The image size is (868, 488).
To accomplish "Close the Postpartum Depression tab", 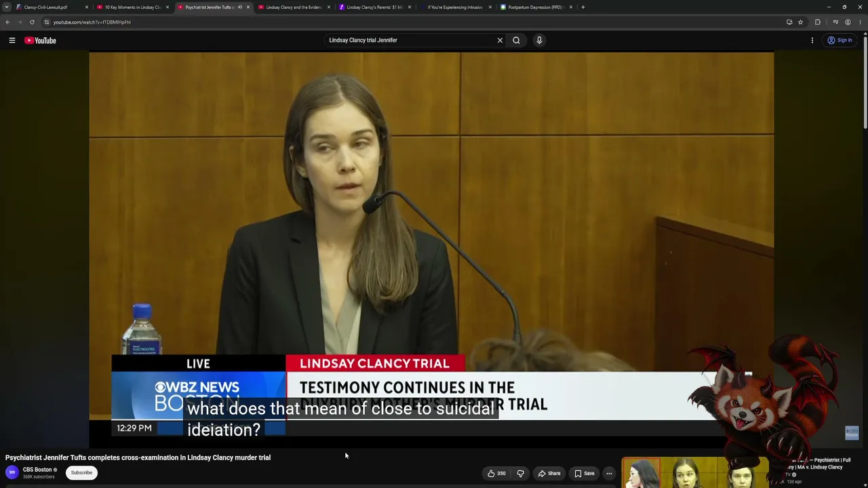I will pyautogui.click(x=570, y=7).
